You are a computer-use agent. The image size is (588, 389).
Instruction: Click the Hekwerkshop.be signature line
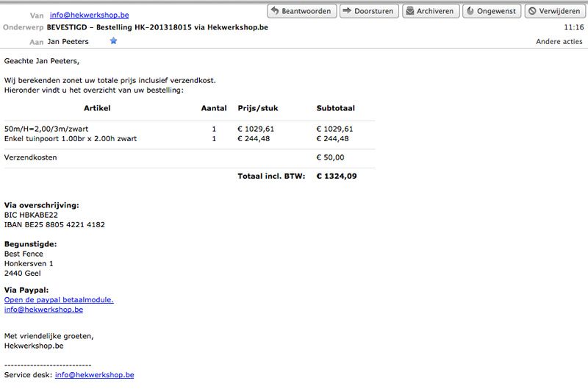pos(34,346)
